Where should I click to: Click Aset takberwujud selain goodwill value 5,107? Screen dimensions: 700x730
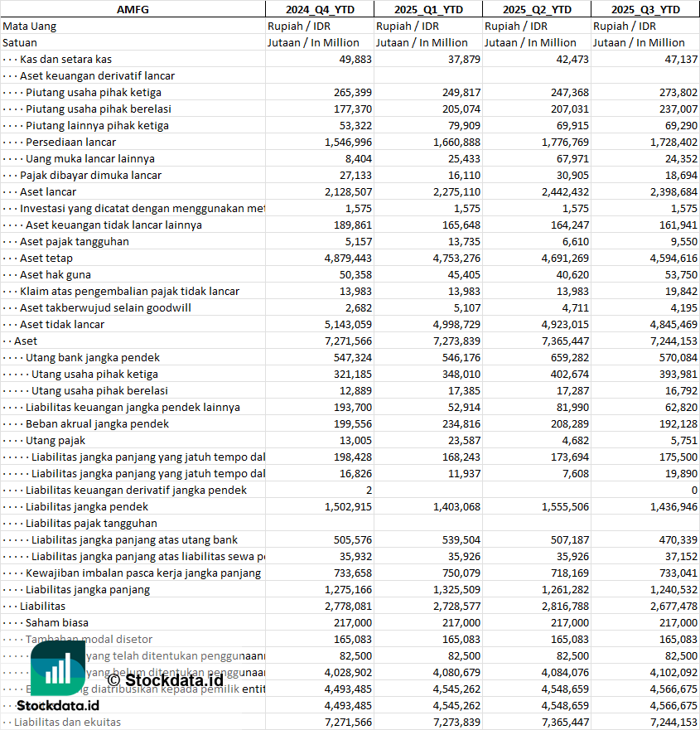click(x=467, y=307)
